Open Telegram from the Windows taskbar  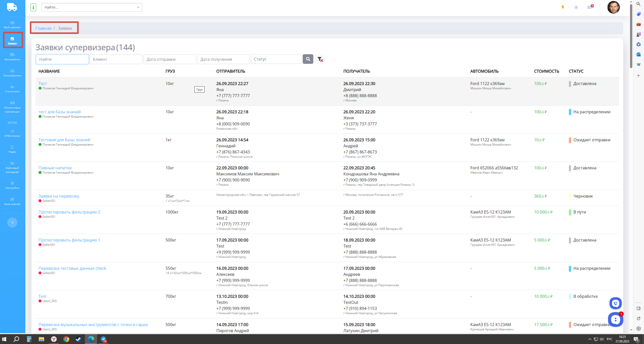(103, 339)
